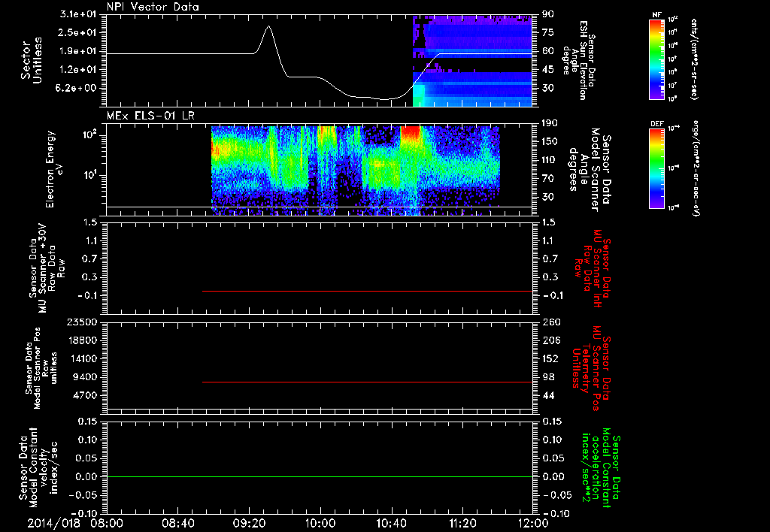The image size is (770, 532).
Task: Click the '09:20' time axis label
Action: [249, 523]
